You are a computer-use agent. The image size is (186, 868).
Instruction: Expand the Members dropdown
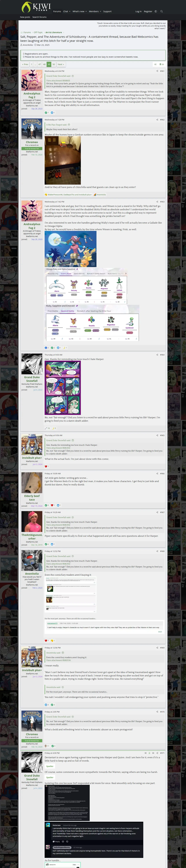tap(100, 11)
